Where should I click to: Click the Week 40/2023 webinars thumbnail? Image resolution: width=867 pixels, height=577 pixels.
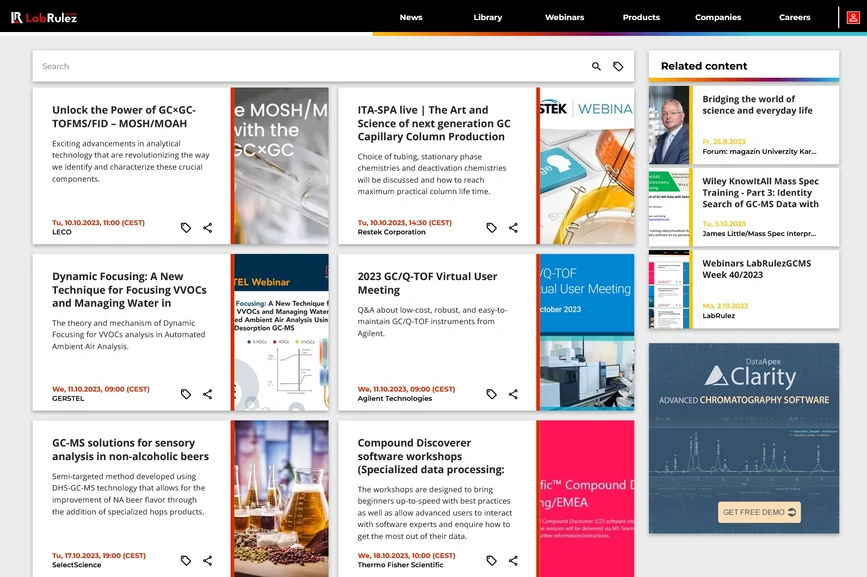pyautogui.click(x=669, y=290)
